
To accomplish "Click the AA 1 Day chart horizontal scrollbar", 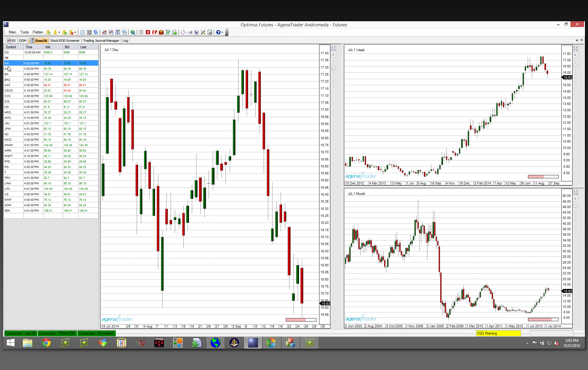I will 301,320.
